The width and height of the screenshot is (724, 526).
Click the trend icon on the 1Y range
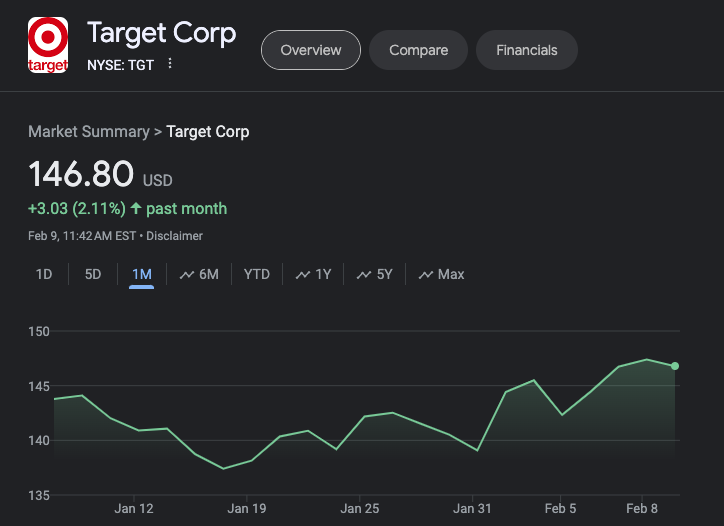pos(303,274)
